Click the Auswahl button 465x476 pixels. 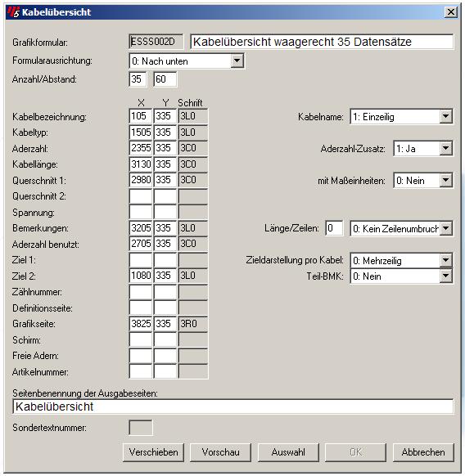pos(288,452)
